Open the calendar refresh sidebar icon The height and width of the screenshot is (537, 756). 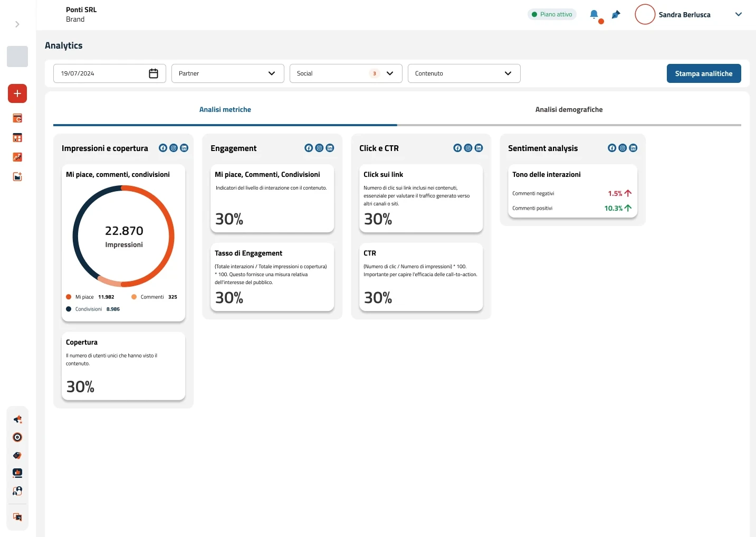17,118
